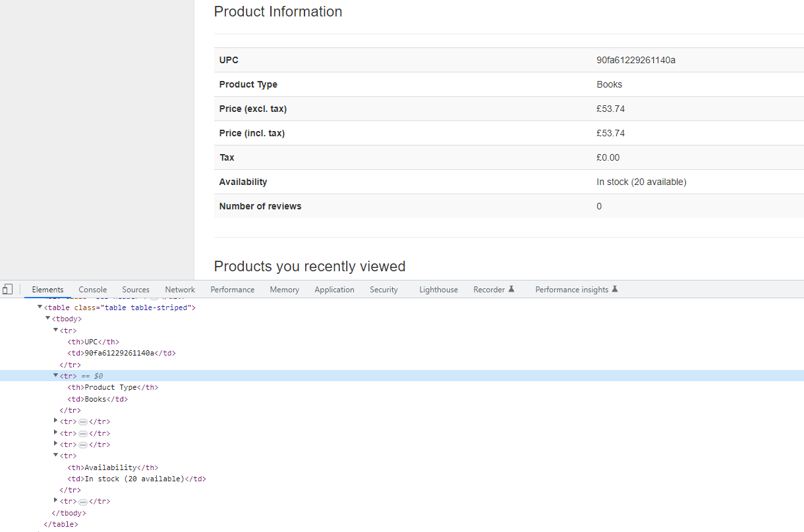This screenshot has height=532, width=804.
Task: Collapse the tr containing the UPC header
Action: 55,330
